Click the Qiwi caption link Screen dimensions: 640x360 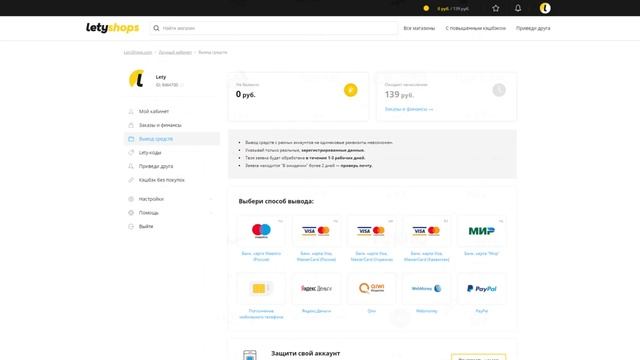pos(371,311)
